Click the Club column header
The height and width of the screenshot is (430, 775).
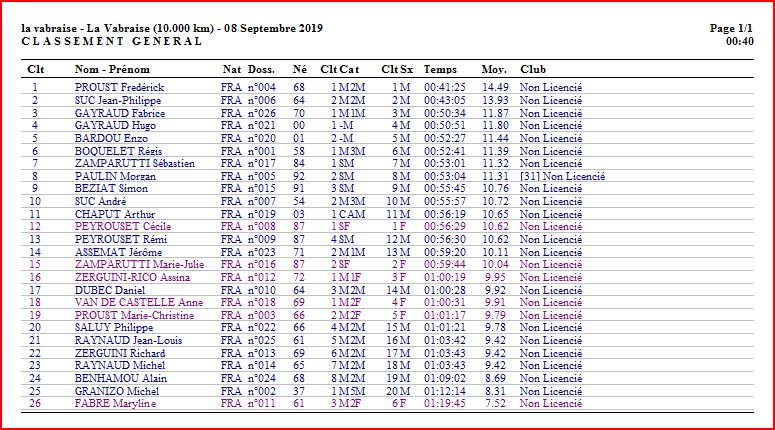tap(533, 69)
